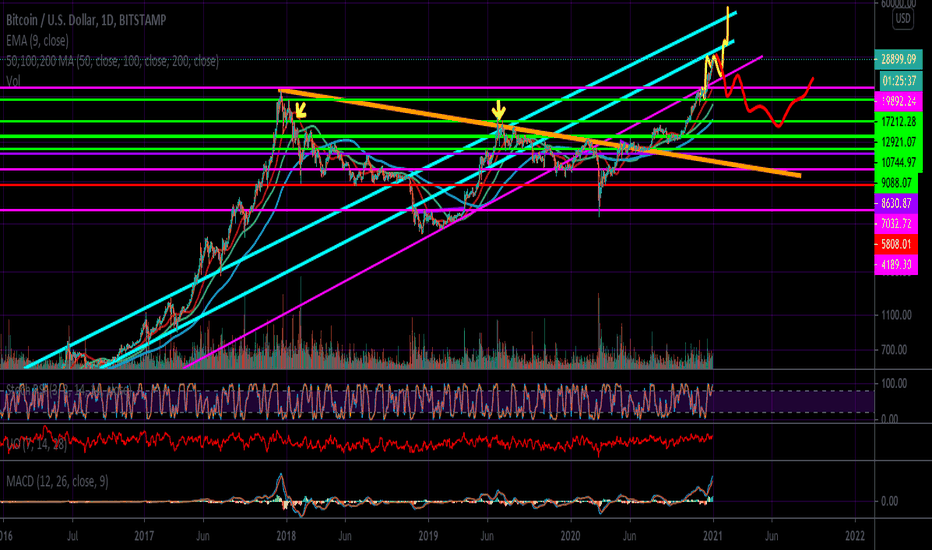
Task: Click the 1100.00 price axis value
Action: click(x=896, y=315)
